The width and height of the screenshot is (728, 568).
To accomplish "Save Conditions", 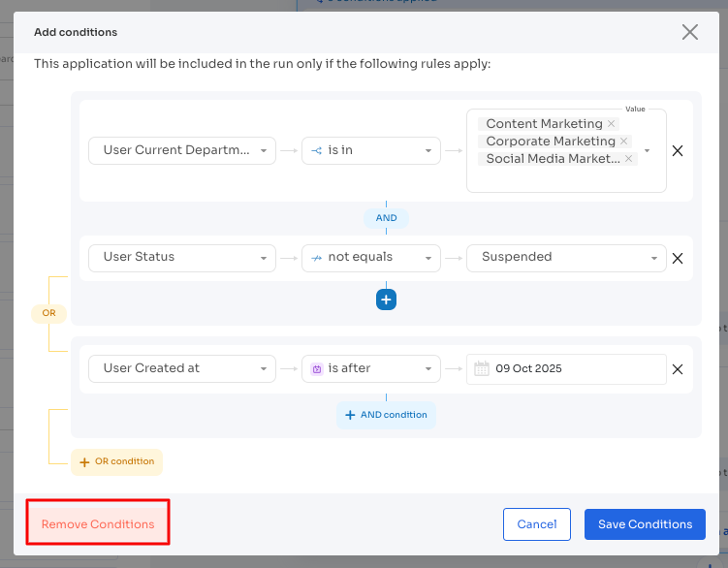I will (645, 523).
